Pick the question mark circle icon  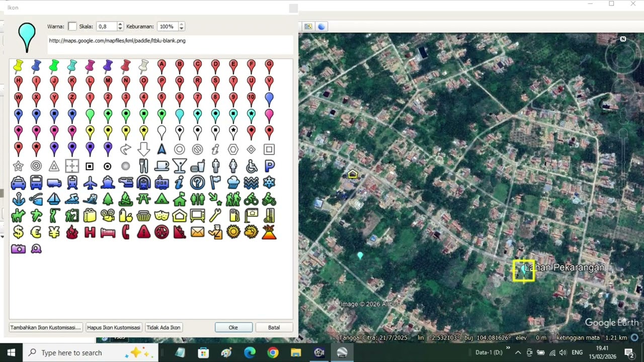197,183
